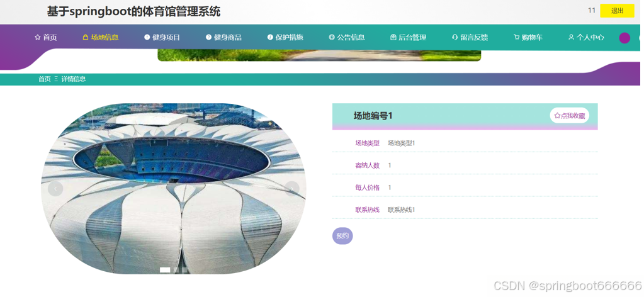Open the 后台管理 menu item
Image resolution: width=644 pixels, height=297 pixels.
(409, 37)
